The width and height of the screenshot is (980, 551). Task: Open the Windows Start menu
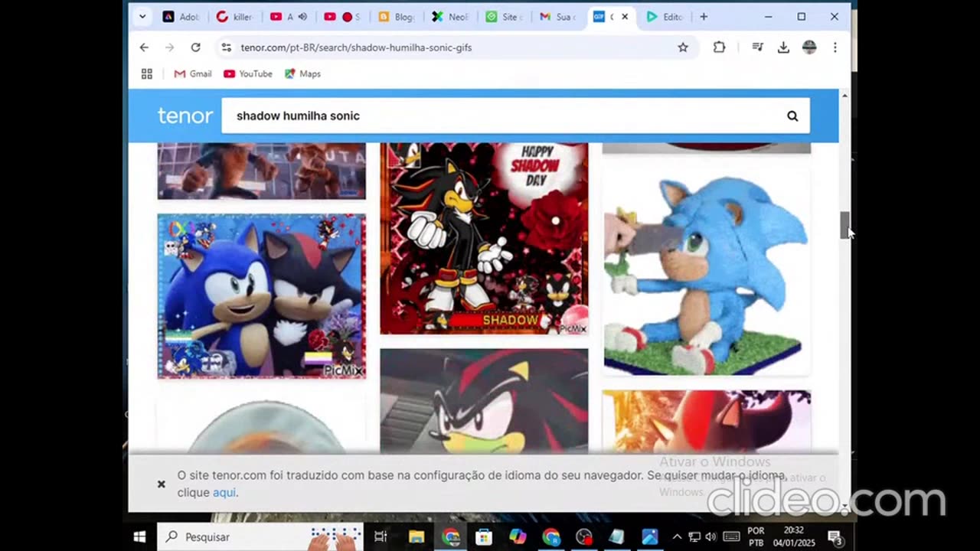tap(140, 536)
